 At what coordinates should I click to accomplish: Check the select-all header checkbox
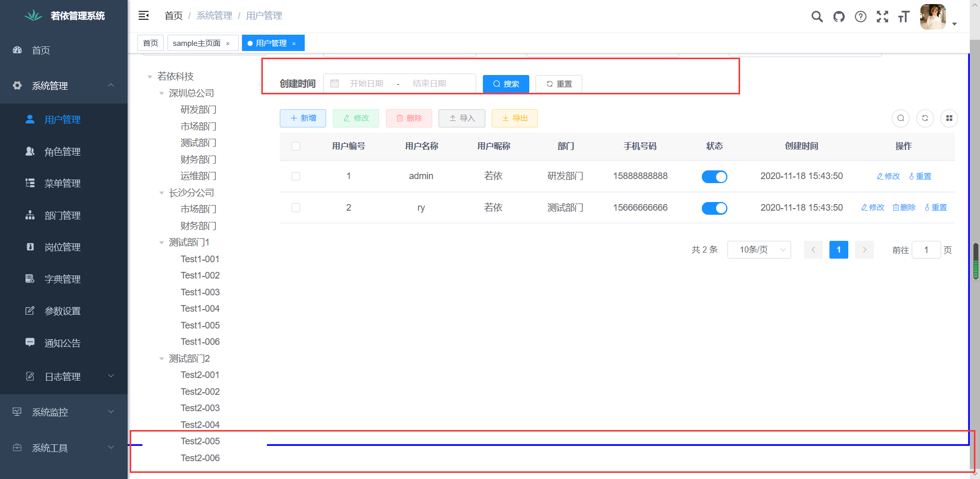296,146
